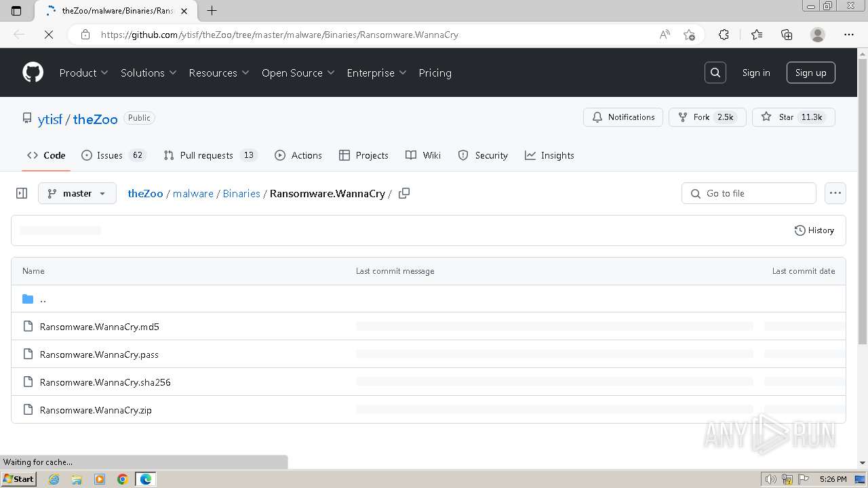Click the GitHub logo icon
The width and height of the screenshot is (868, 488).
[x=33, y=73]
